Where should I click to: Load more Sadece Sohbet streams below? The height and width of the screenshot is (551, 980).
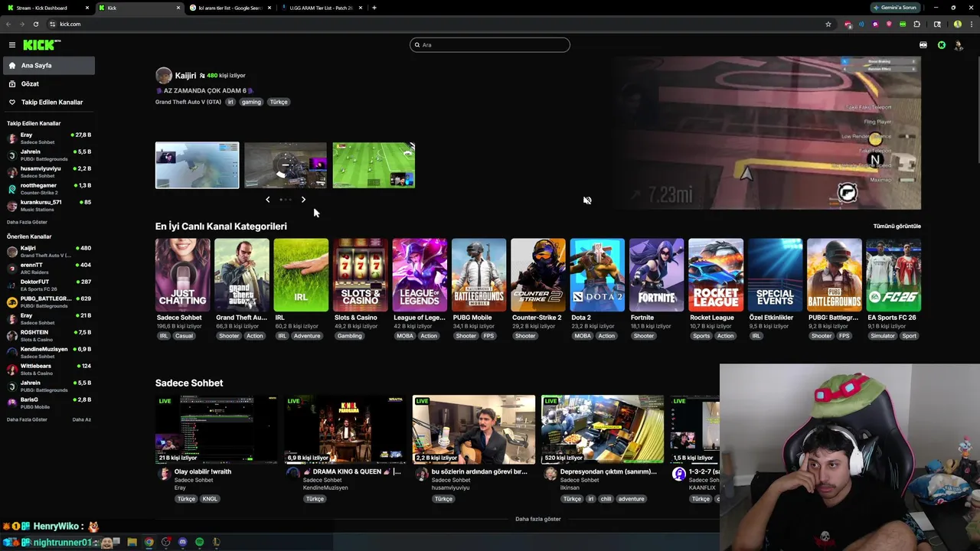pos(537,519)
